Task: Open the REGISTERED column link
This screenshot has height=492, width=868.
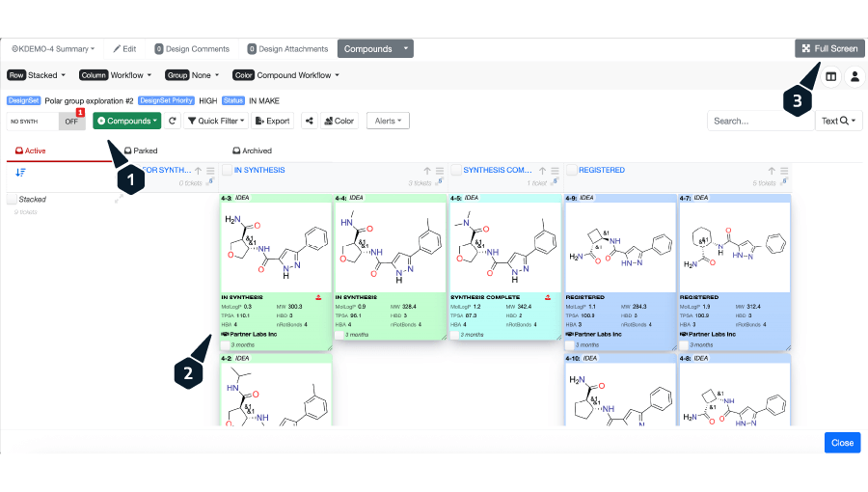Action: tap(602, 170)
